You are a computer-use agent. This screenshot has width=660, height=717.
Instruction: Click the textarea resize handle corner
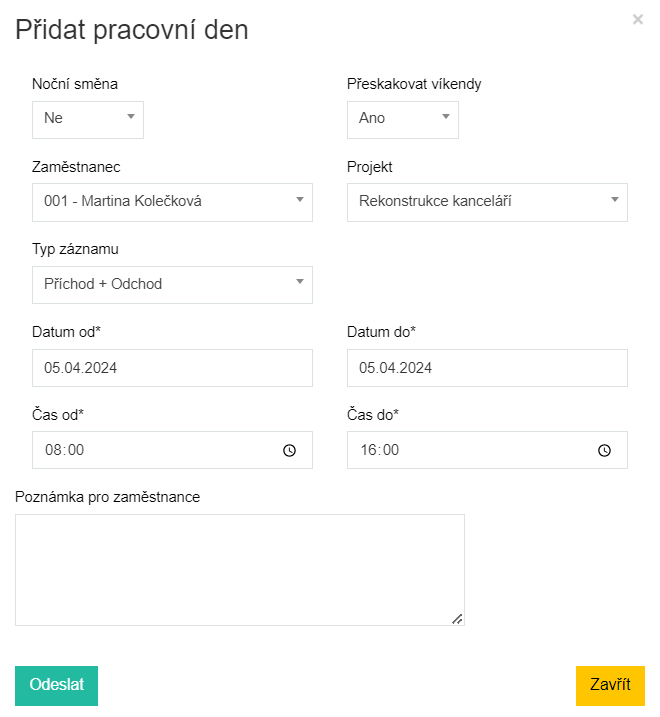click(x=457, y=619)
